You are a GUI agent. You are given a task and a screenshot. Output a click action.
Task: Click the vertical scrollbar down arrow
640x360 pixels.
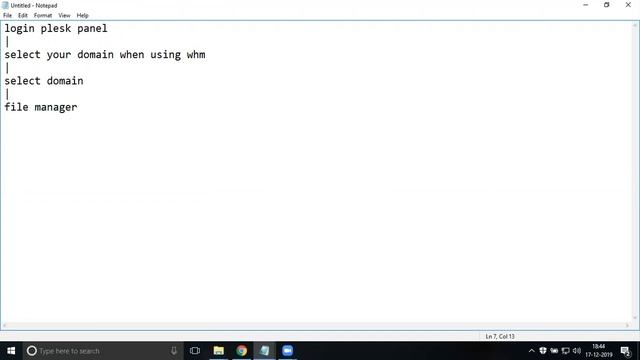(x=635, y=318)
